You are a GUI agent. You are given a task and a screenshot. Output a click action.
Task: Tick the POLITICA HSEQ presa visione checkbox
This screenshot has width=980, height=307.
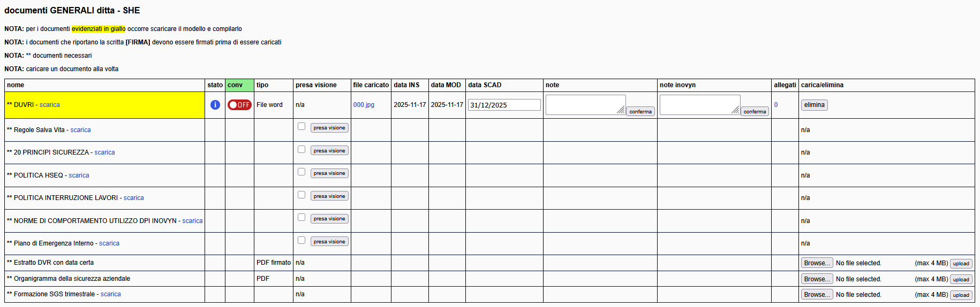[301, 172]
